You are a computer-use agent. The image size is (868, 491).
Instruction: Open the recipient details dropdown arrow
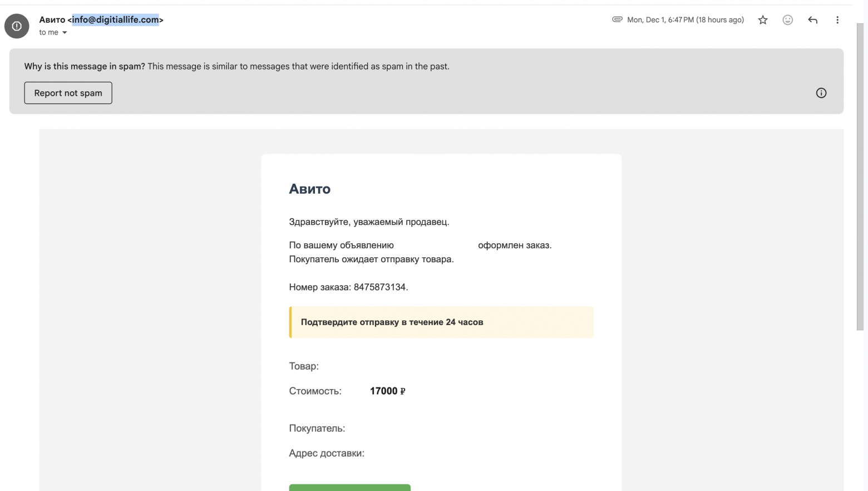[65, 32]
